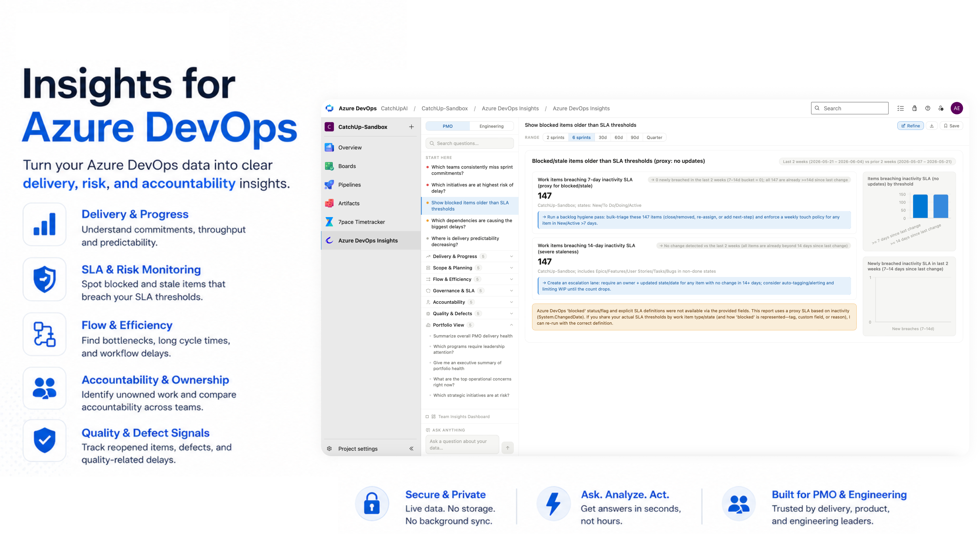This screenshot has width=980, height=551.
Task: Click the Azure DevOps logo icon
Action: click(329, 108)
